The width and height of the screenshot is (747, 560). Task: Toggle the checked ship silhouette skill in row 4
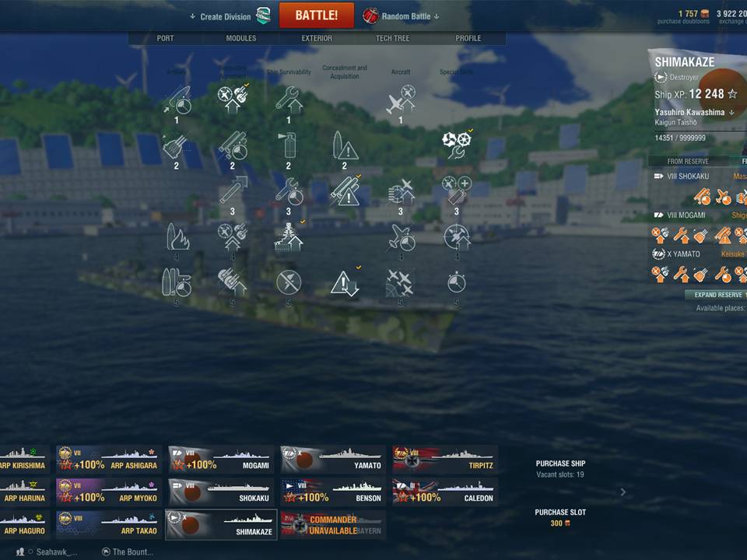coord(289,236)
